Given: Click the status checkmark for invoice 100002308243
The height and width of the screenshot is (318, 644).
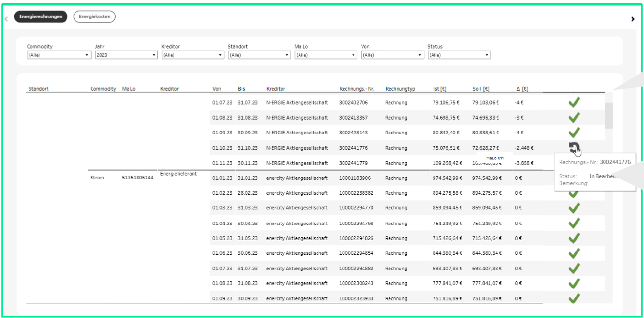Looking at the screenshot, I should pos(573,284).
